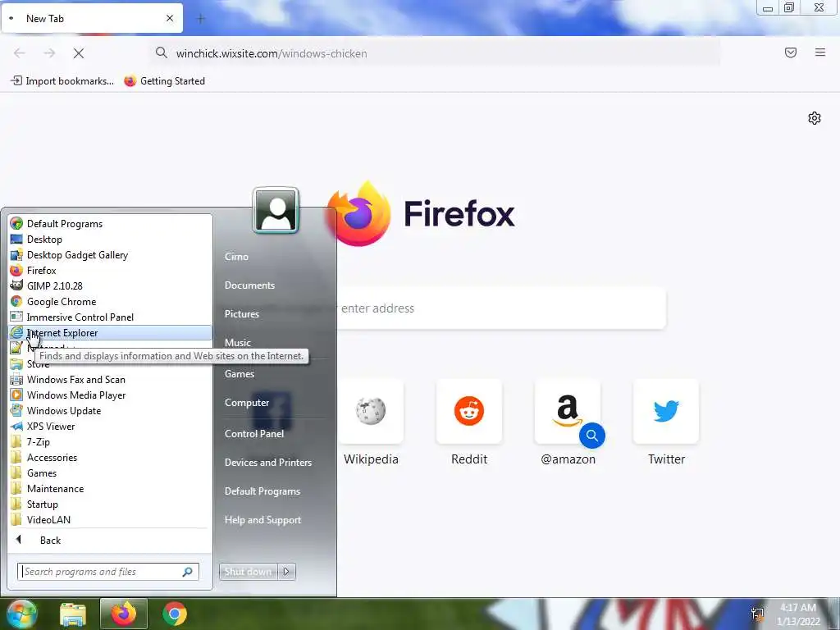
Task: Open File Explorer from the taskbar
Action: tap(73, 614)
